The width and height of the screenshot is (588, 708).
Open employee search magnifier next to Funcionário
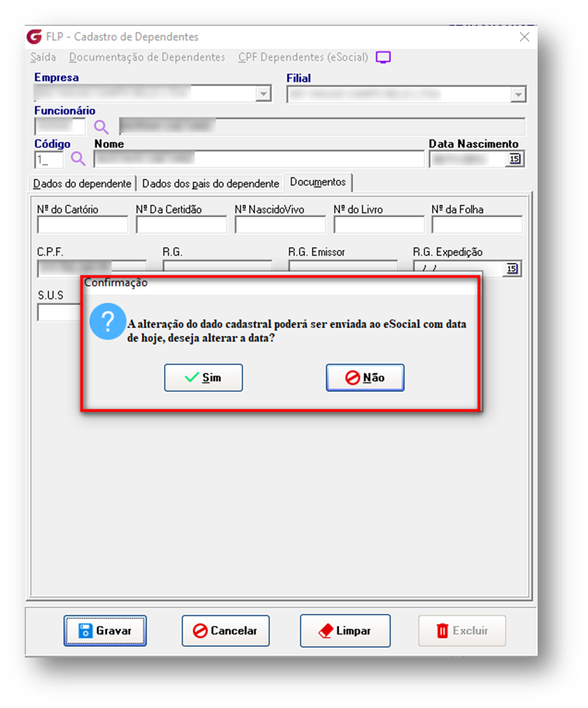tap(101, 127)
